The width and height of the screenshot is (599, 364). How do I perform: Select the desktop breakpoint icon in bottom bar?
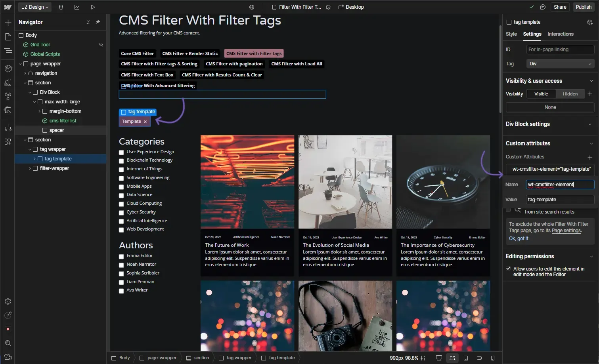coord(439,358)
